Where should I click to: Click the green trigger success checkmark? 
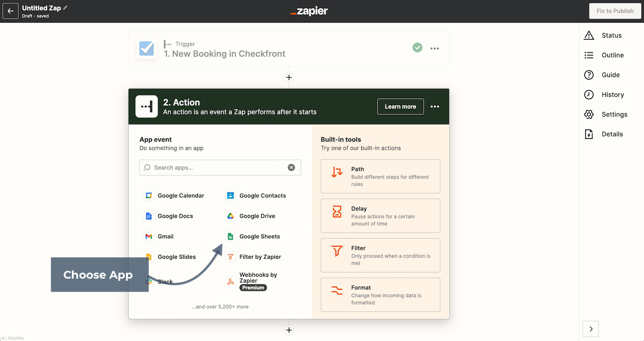click(417, 48)
